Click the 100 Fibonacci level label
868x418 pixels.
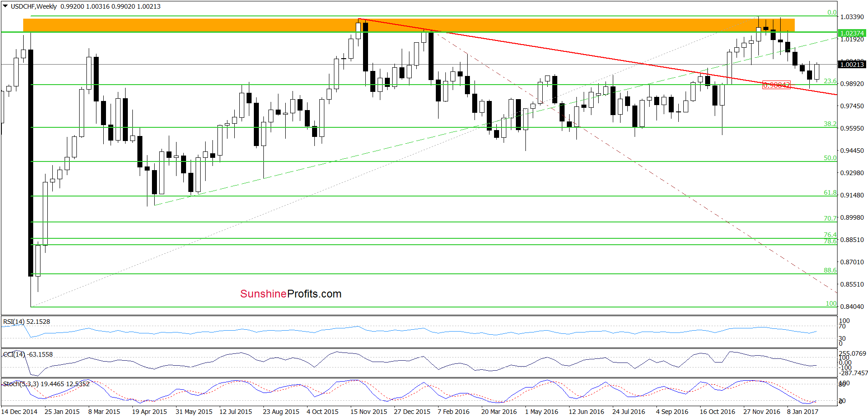pos(831,303)
